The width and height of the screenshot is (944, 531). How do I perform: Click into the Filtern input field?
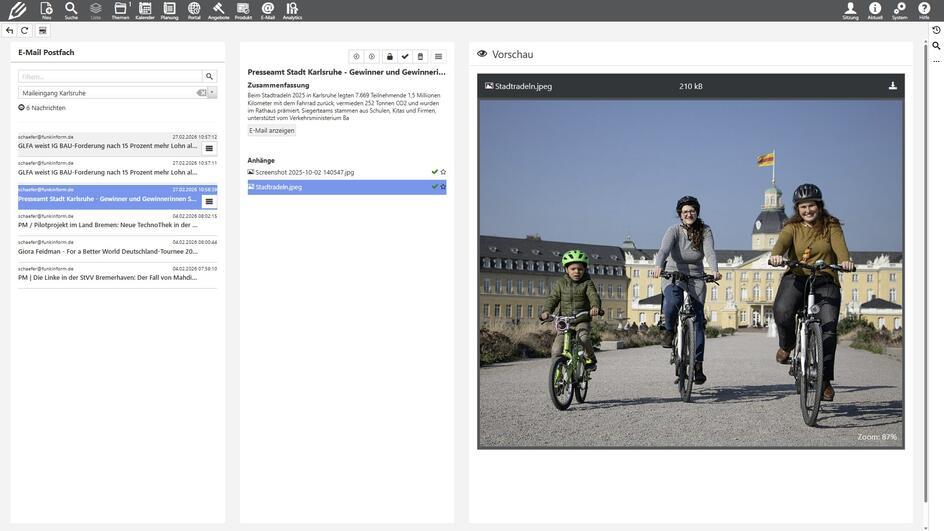click(110, 76)
